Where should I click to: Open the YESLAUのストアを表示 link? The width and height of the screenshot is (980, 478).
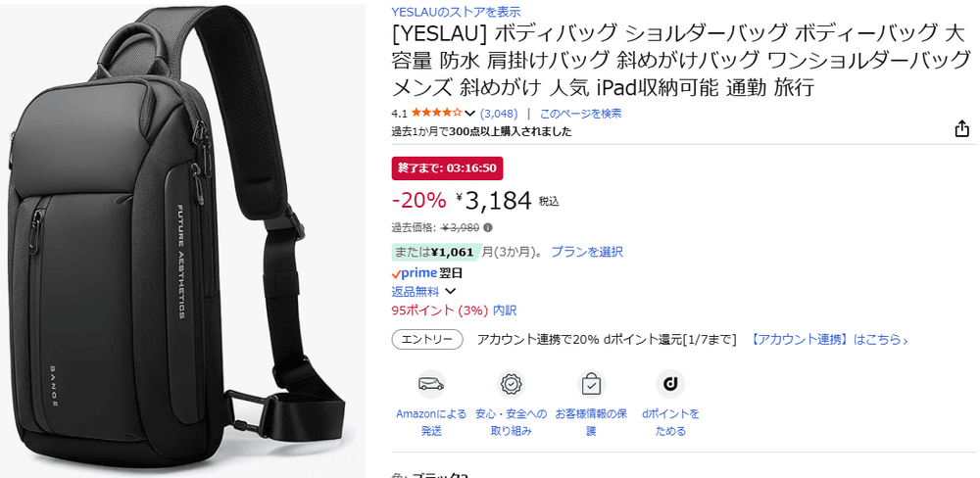click(456, 11)
